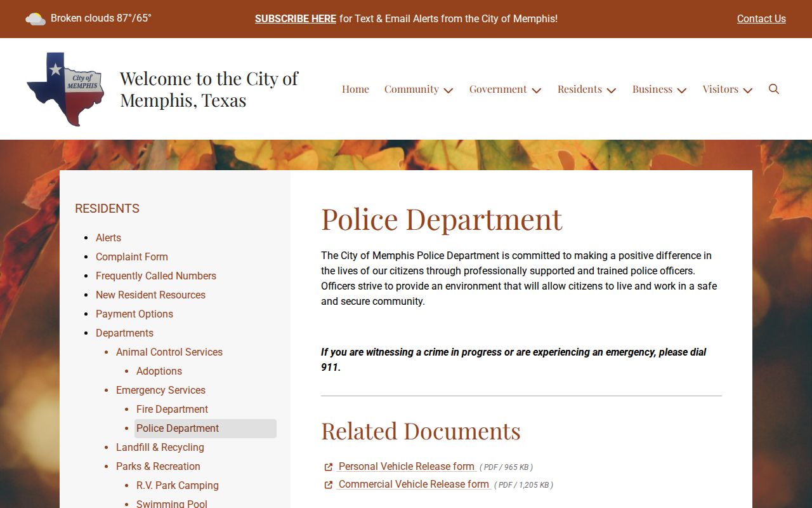The height and width of the screenshot is (508, 812).
Task: Select R.V. Park Camping in the sidebar
Action: coord(178,485)
